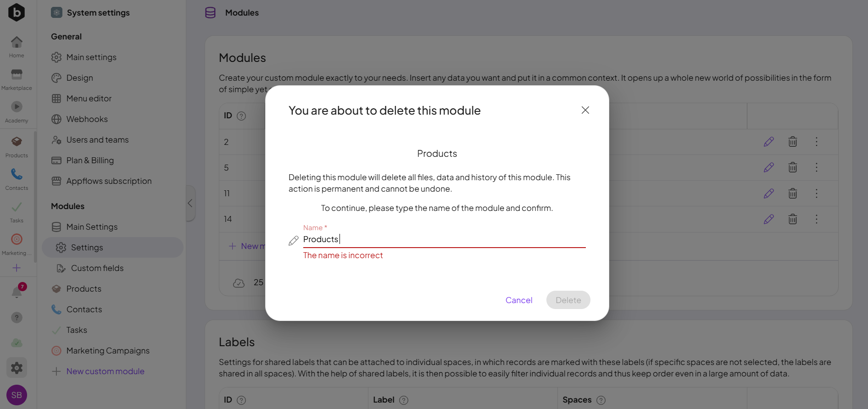Click the system settings gear in rail
Viewport: 868px width, 409px height.
[x=17, y=368]
